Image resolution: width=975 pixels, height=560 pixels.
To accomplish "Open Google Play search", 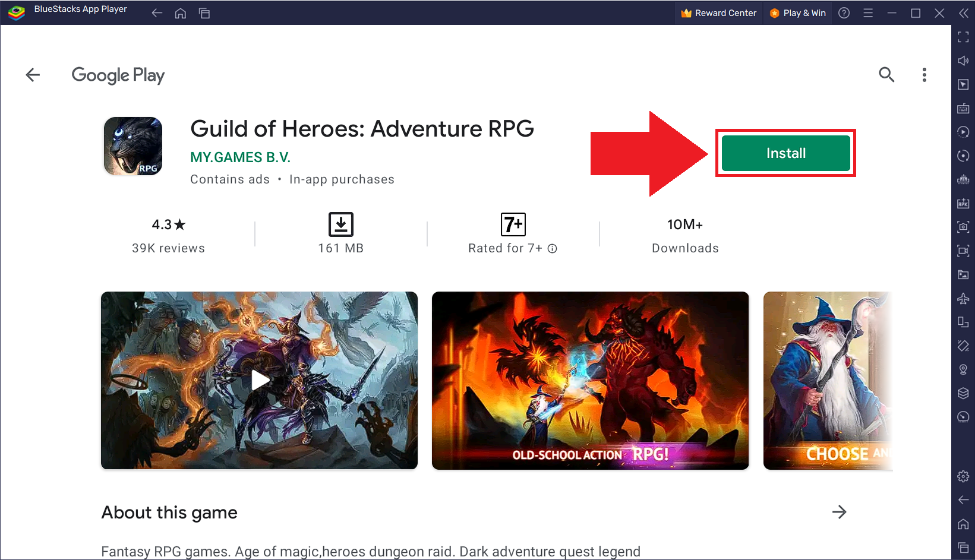I will click(x=886, y=75).
